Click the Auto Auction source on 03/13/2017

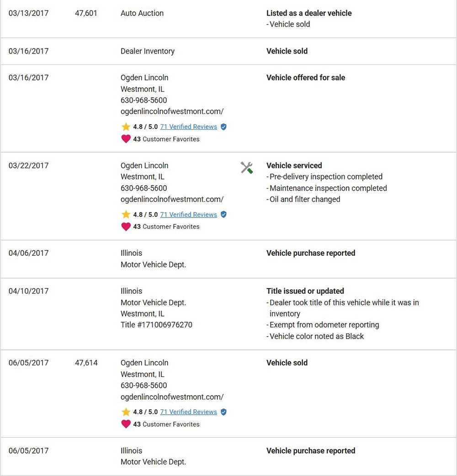tap(142, 13)
